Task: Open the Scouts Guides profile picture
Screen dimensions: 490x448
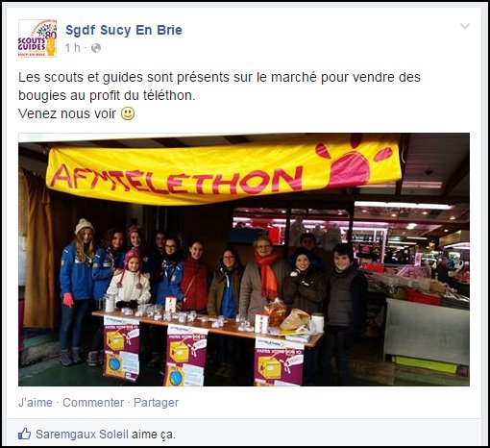Action: point(37,38)
